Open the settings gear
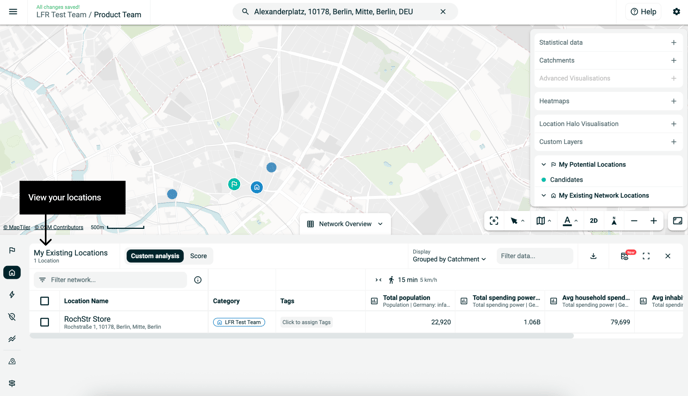The image size is (688, 396). click(676, 12)
